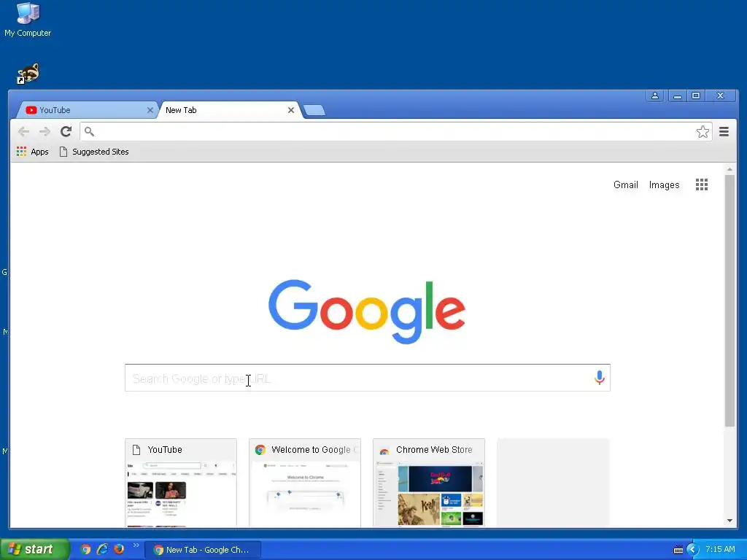Click the New Tab - Google Chrome taskbar button
Screen dimensions: 747x560
coord(203,550)
